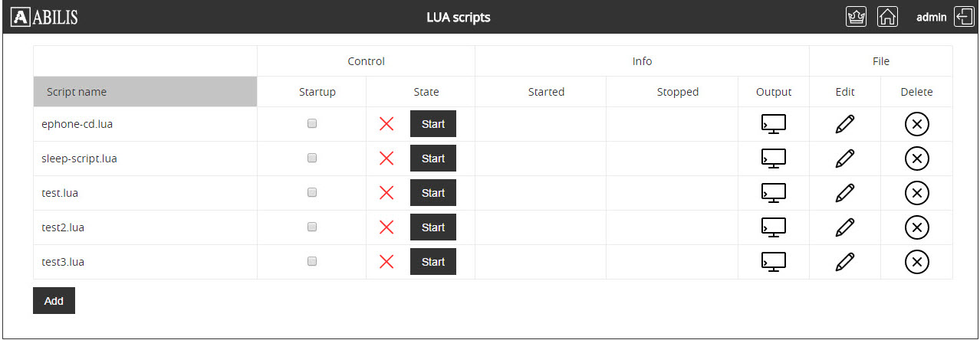Viewport: 980px width, 340px height.
Task: Delete the ephone-cd.lua script
Action: [x=916, y=124]
